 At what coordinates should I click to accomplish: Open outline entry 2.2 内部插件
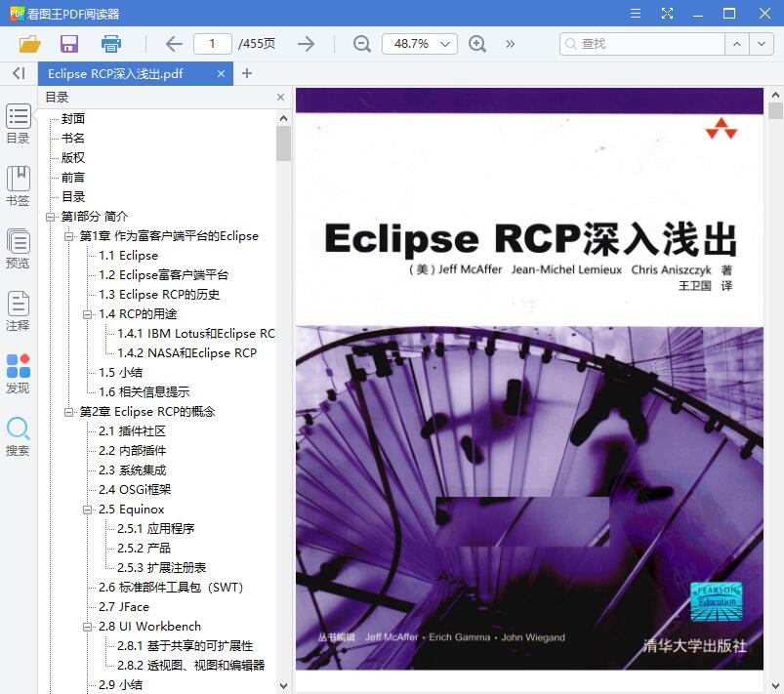tap(132, 451)
